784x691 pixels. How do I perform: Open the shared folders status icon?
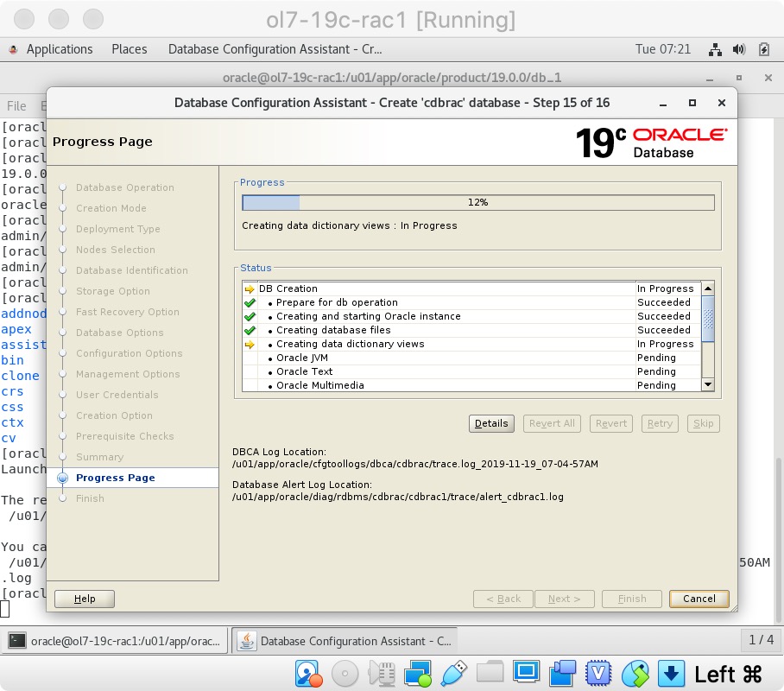click(490, 673)
